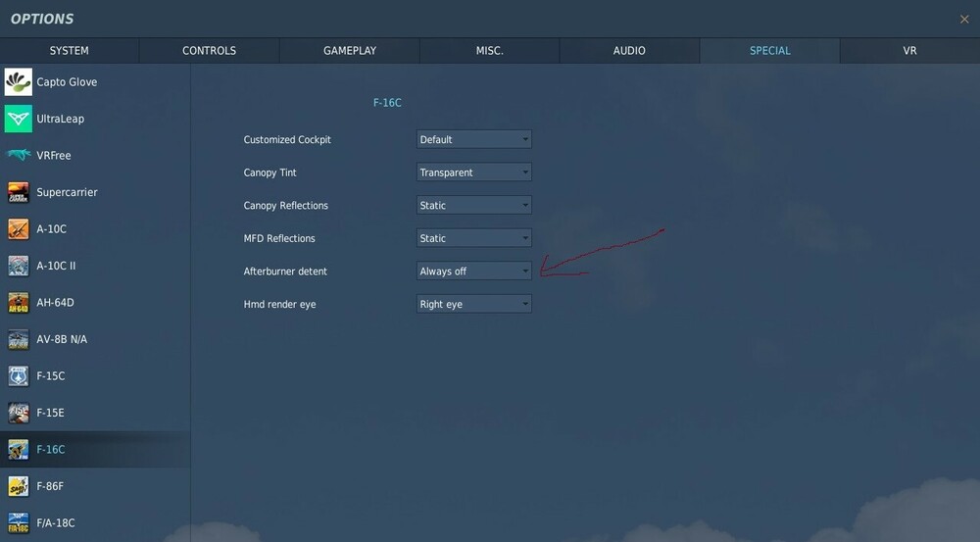Open the Canopy Tint dropdown

(x=473, y=172)
